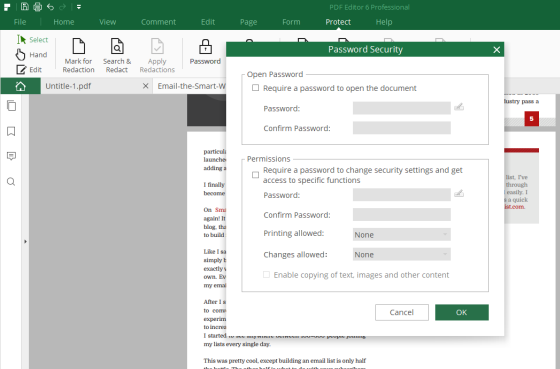
Task: Click the Open Password field
Action: [x=401, y=108]
